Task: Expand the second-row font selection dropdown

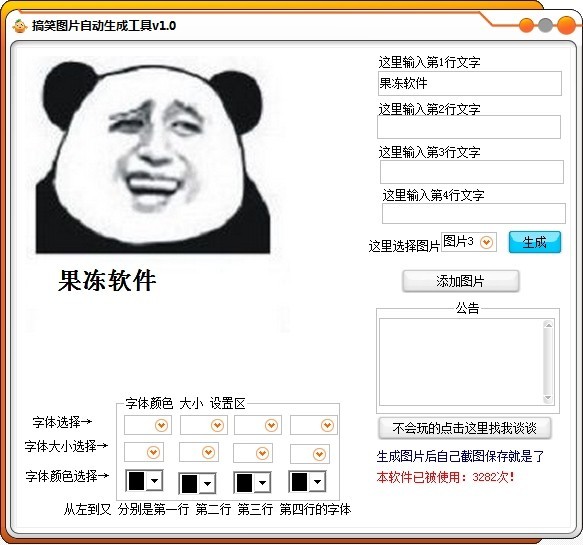Action: [217, 425]
